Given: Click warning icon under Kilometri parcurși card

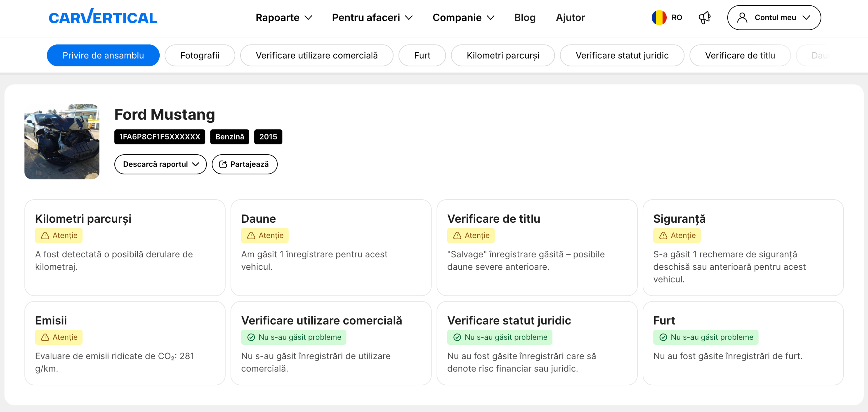Looking at the screenshot, I should click(45, 236).
